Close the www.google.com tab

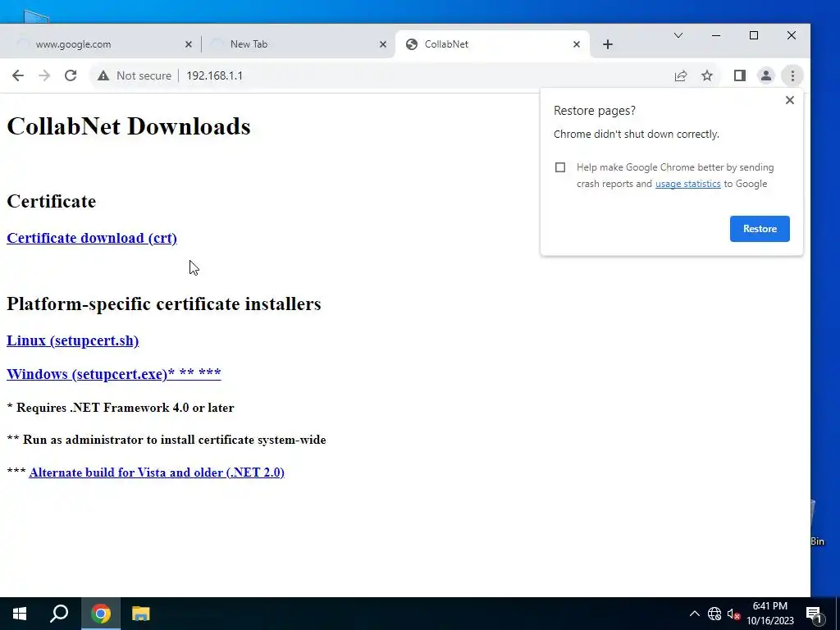point(189,44)
